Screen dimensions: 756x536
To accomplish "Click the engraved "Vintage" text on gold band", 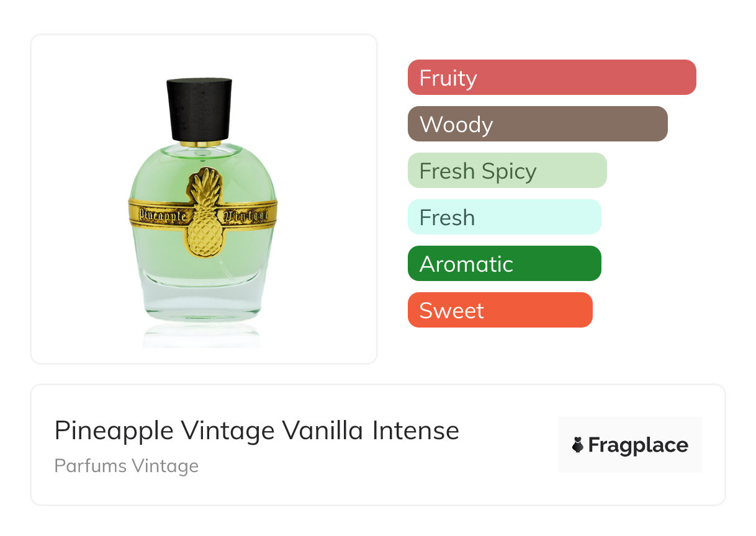I will [x=246, y=215].
